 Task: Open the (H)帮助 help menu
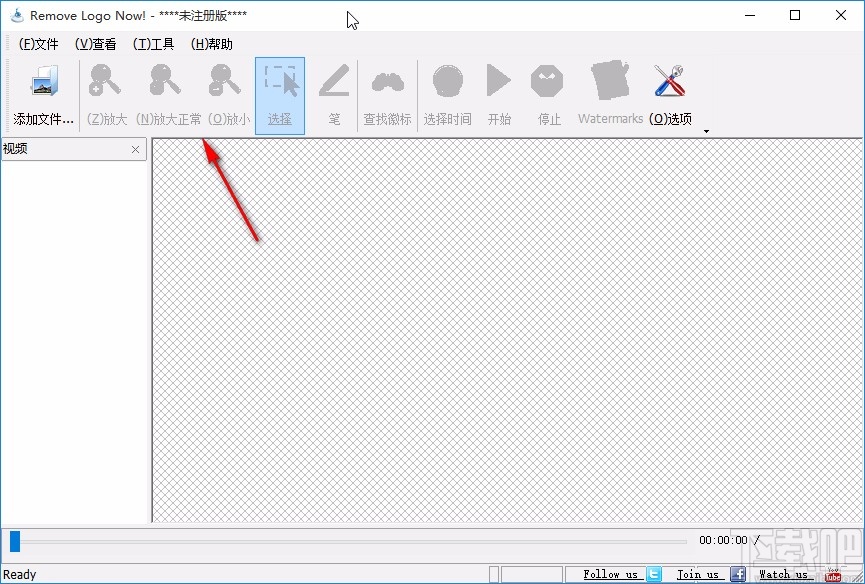coord(210,43)
